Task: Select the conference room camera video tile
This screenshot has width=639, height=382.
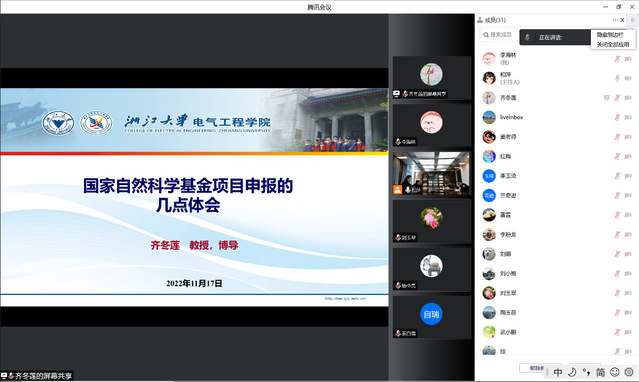Action: coord(432,173)
